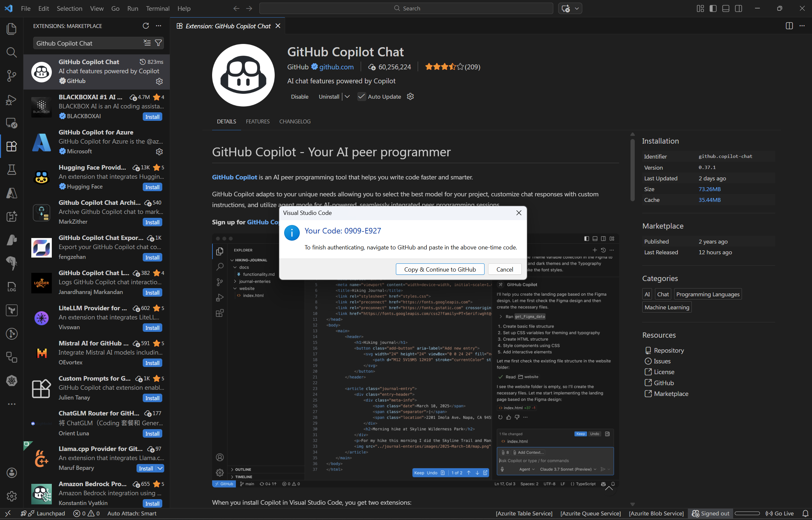The height and width of the screenshot is (520, 812).
Task: Open github.com publisher link
Action: tap(336, 67)
